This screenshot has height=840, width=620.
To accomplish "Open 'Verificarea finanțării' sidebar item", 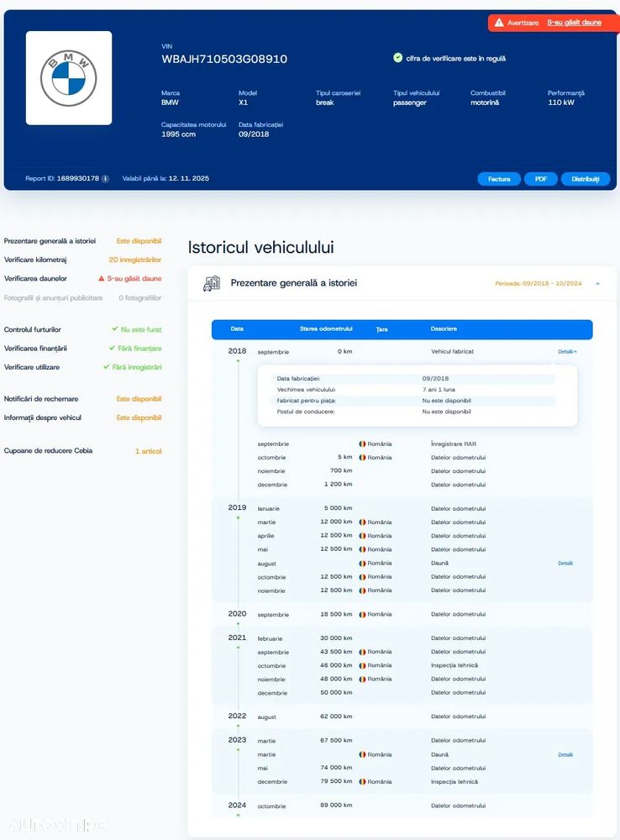I will coord(35,349).
